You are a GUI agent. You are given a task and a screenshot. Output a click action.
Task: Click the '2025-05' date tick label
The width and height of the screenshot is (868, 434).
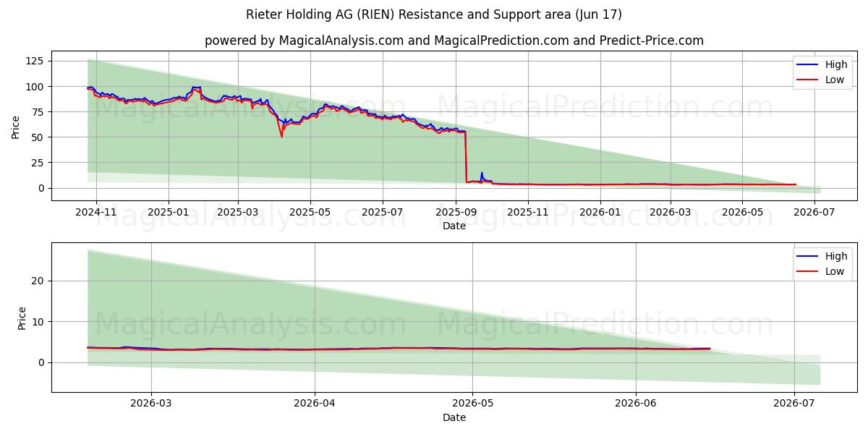tap(310, 212)
